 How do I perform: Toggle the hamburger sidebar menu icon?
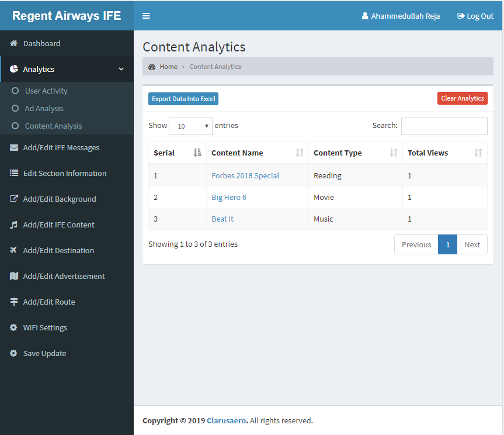pos(146,16)
